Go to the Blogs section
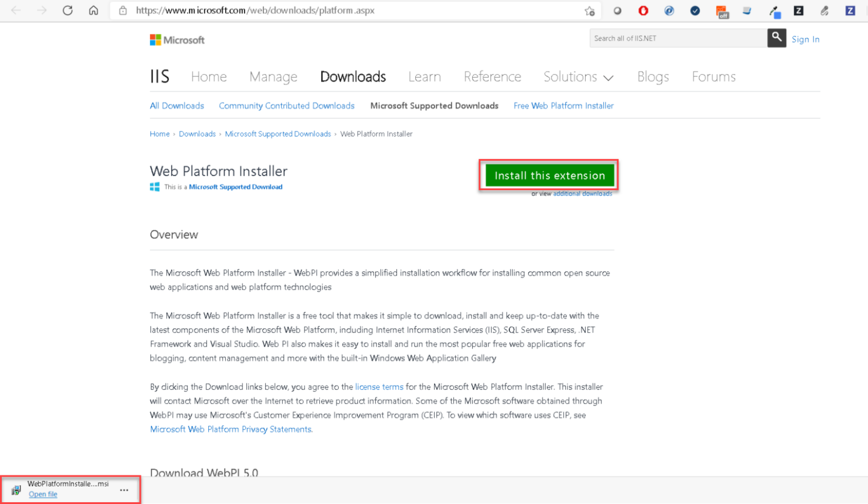868x504 pixels. (653, 77)
